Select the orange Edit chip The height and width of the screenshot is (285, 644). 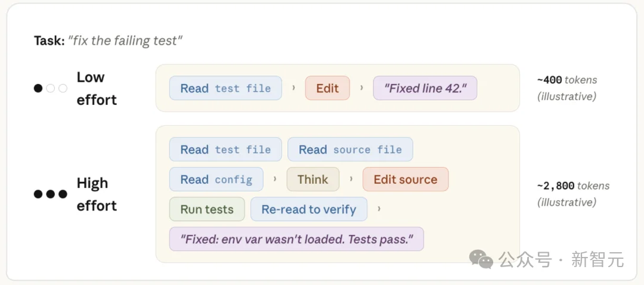pyautogui.click(x=327, y=88)
